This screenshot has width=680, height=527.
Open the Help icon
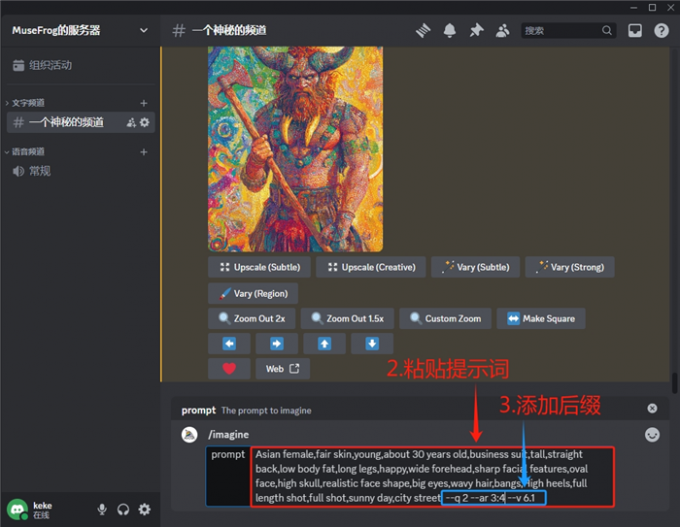click(x=661, y=30)
